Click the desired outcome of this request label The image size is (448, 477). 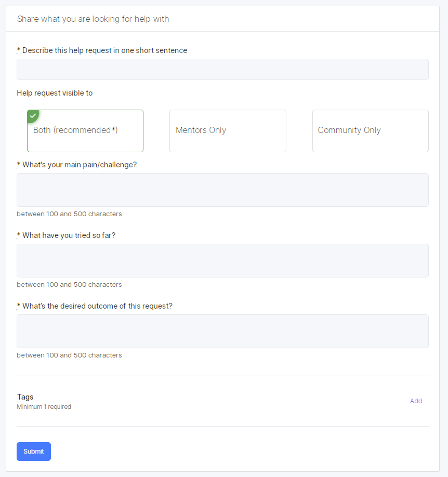(x=97, y=306)
